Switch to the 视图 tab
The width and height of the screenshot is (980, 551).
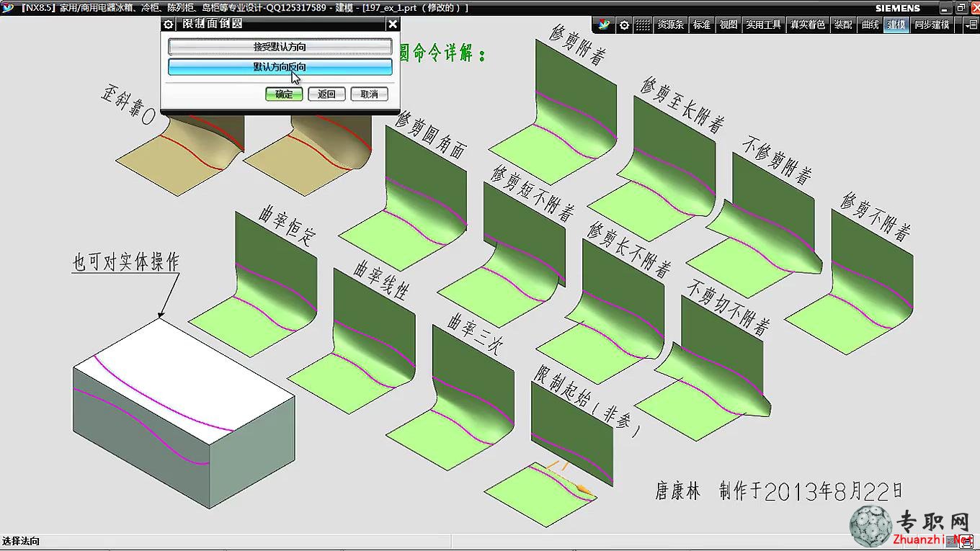[x=729, y=25]
